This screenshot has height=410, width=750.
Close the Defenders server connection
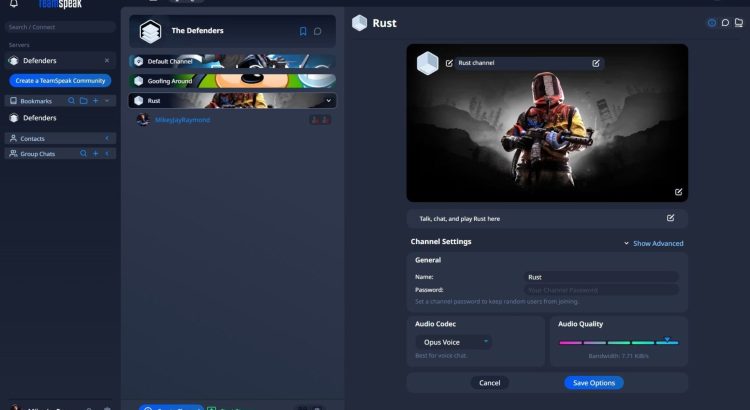coord(107,61)
